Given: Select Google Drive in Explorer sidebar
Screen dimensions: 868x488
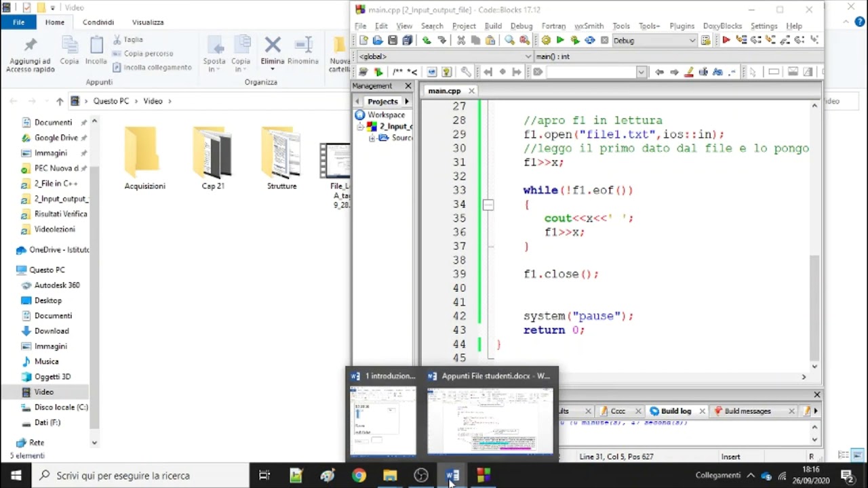Looking at the screenshot, I should (x=56, y=138).
